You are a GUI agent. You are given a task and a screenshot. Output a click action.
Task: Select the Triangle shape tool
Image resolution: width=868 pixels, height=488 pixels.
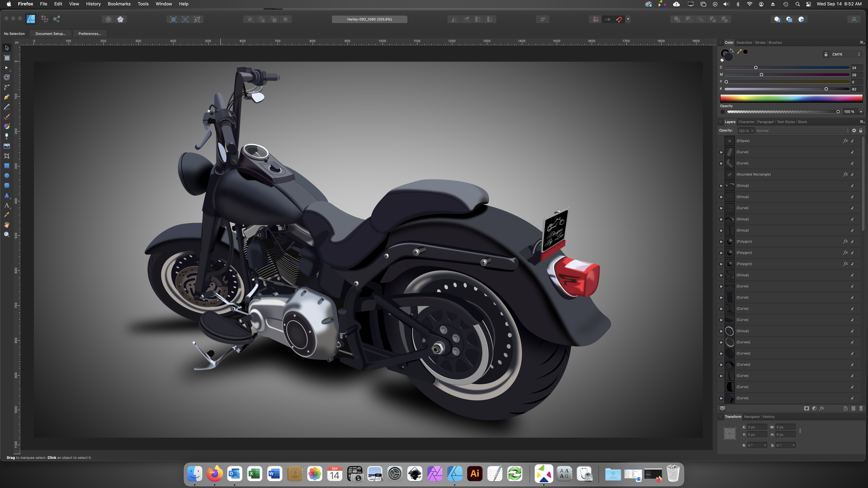(7, 195)
